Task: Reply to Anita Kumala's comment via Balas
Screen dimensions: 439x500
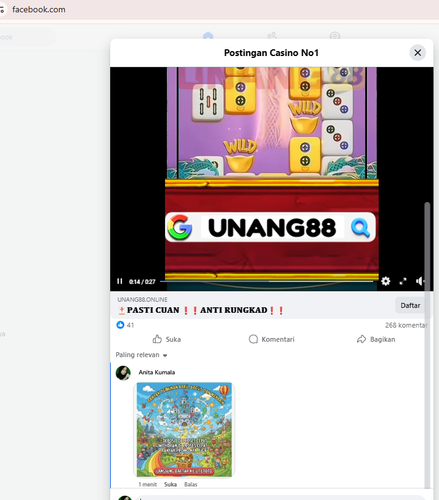Action: (191, 484)
